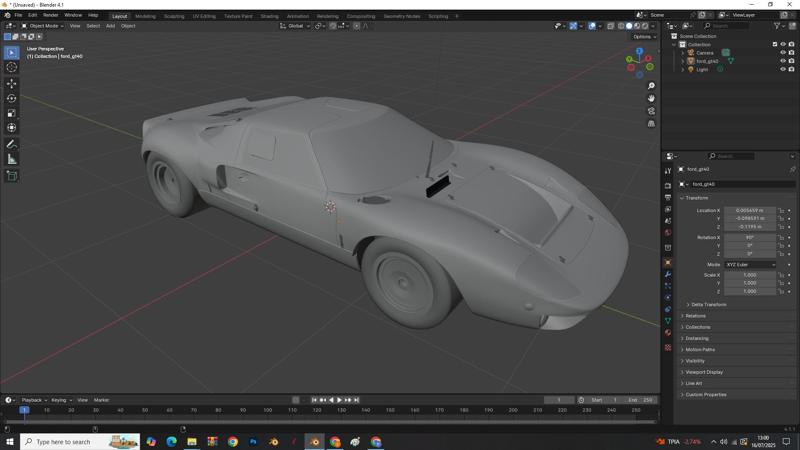
Task: Pick the Annotate pencil tool
Action: (11, 144)
